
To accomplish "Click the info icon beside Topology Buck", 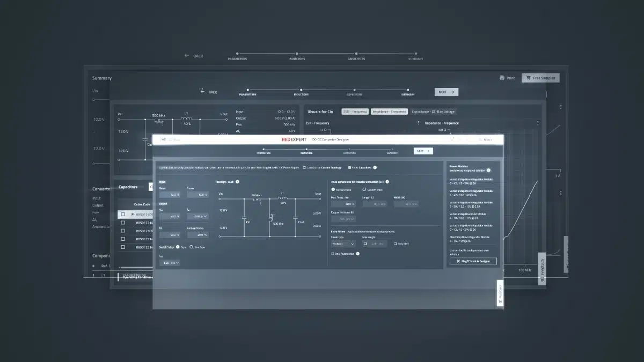I will coord(237,182).
